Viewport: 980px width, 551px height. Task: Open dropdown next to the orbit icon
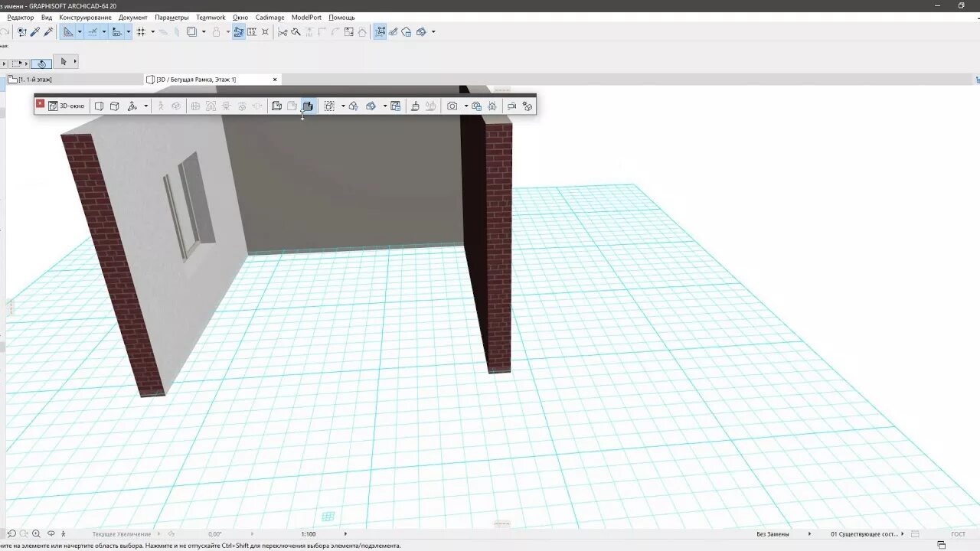(x=145, y=106)
